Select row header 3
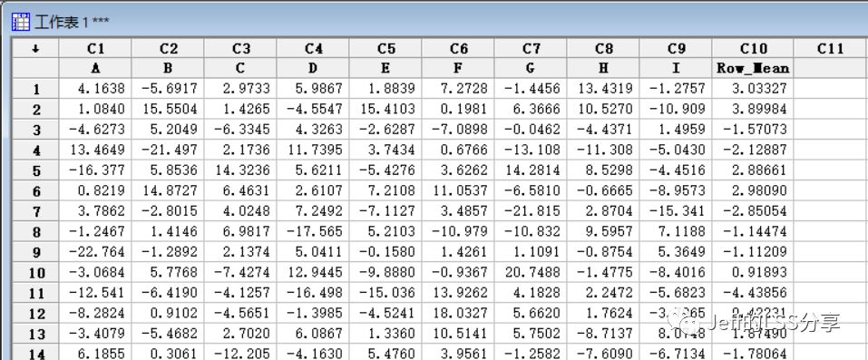 (x=35, y=130)
